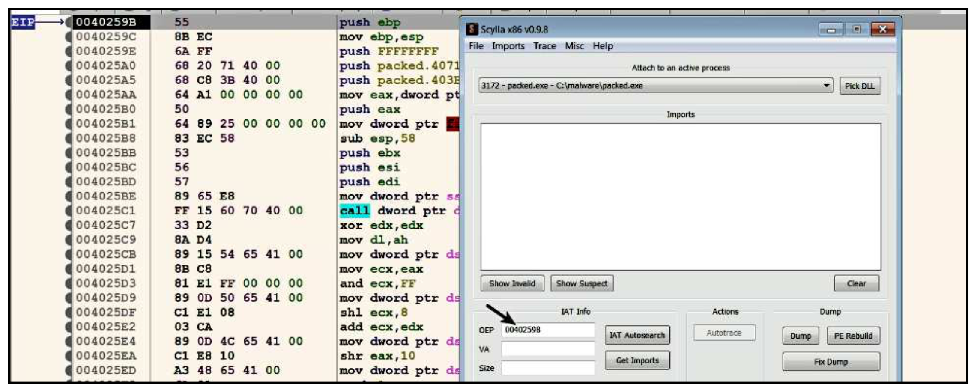The width and height of the screenshot is (980, 387).
Task: Click the 'and ecx,FF' instruction
Action: click(x=377, y=283)
